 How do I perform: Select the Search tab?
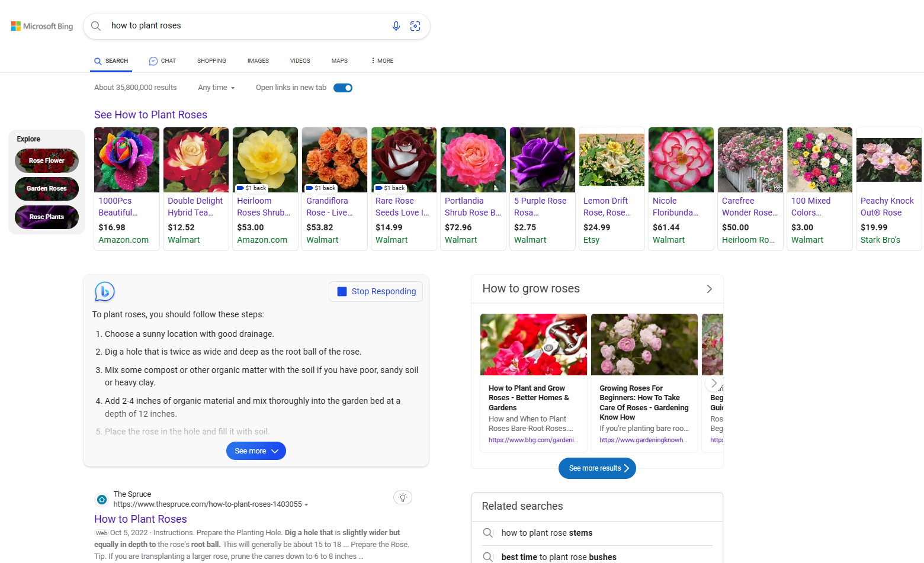[x=111, y=61]
